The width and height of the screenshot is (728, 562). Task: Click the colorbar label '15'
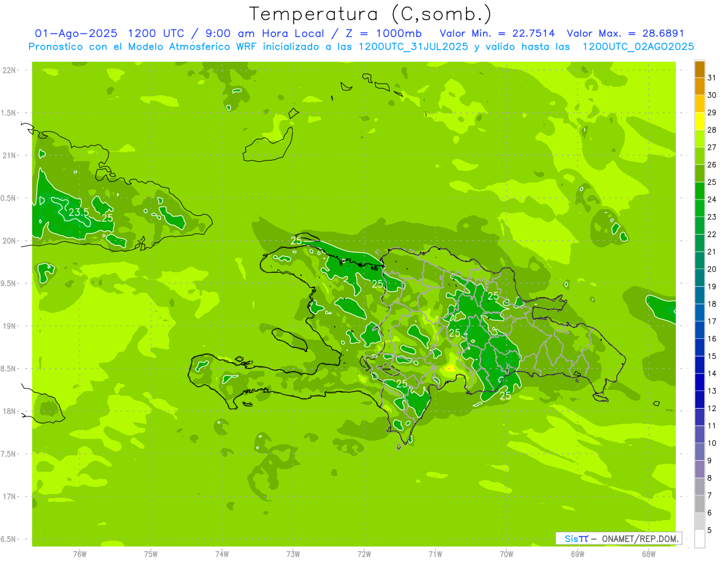click(712, 356)
